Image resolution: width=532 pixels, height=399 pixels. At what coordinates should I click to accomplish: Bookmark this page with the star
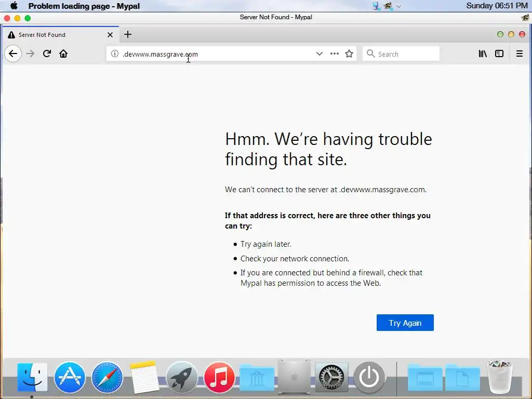349,54
